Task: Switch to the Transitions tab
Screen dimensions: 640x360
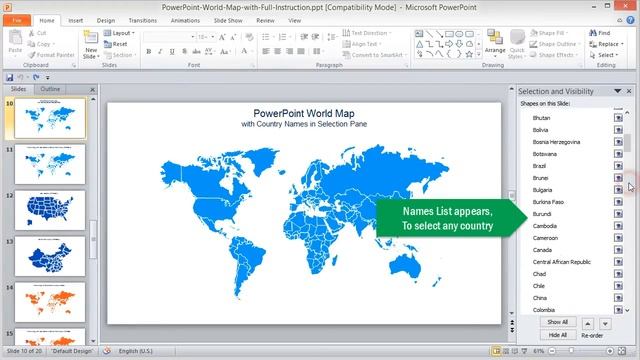Action: 142,20
